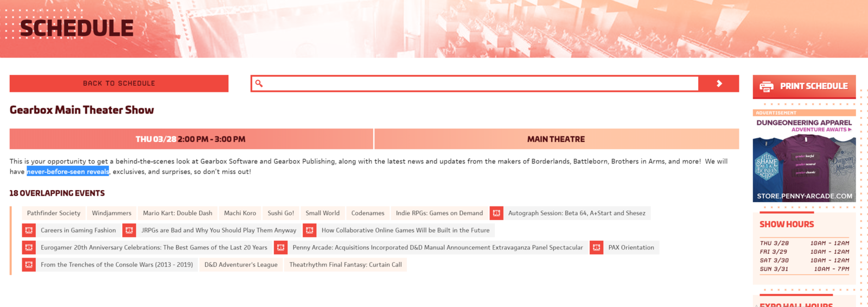Open Autograph Session: Beta 64 event link
The image size is (868, 307).
click(x=577, y=213)
